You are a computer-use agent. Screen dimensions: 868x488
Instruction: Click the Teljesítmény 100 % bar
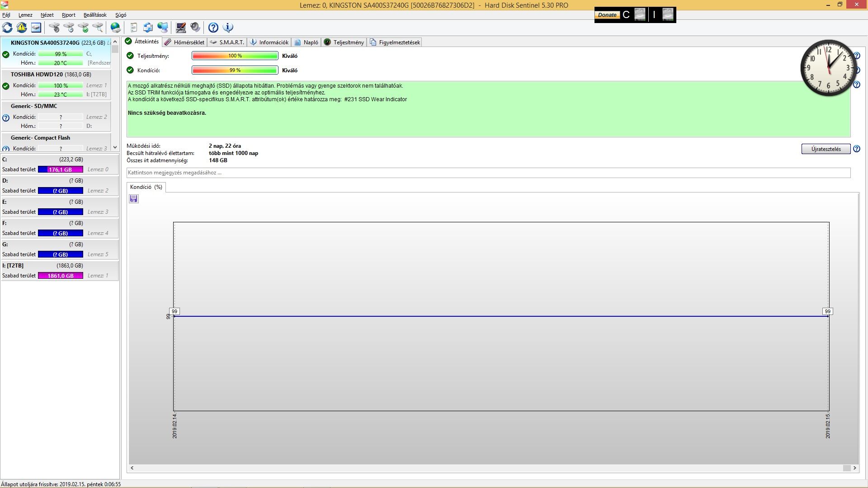[x=235, y=56]
